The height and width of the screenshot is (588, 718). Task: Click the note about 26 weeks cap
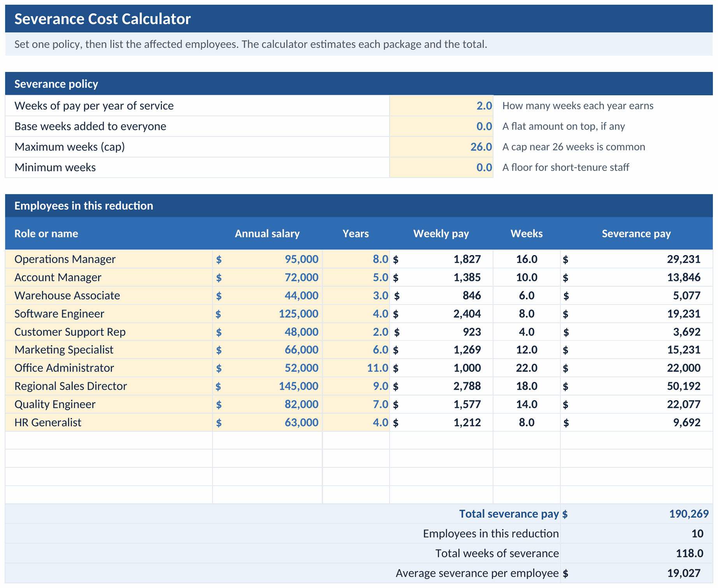pos(574,147)
